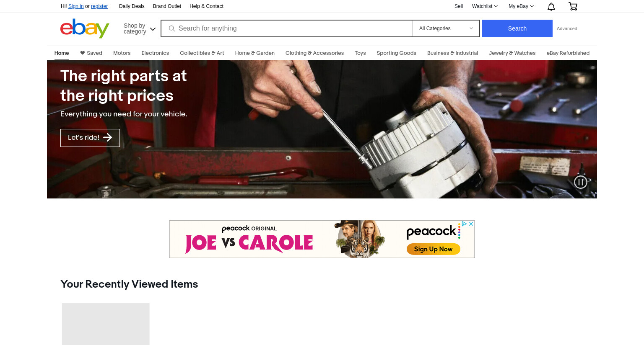644x345 pixels.
Task: Open the notifications bell icon
Action: (x=551, y=6)
